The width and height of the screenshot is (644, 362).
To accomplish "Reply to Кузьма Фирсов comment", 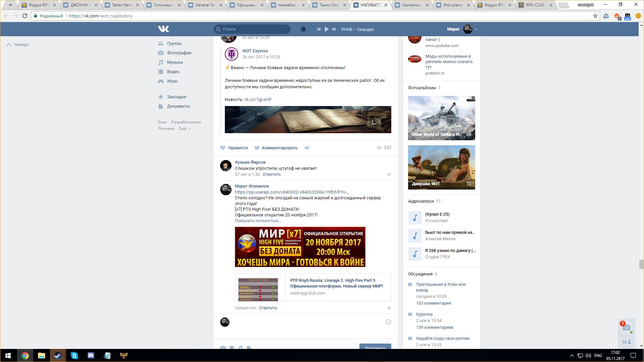I will click(271, 174).
